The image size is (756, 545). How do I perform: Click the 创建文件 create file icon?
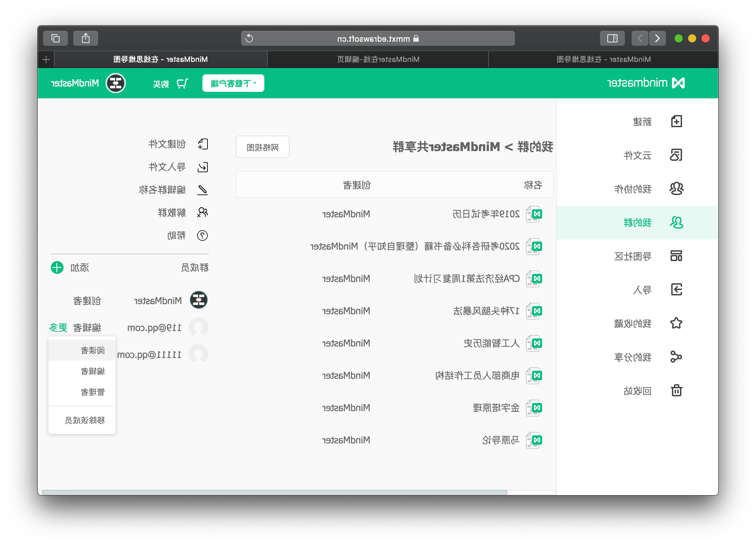pos(202,144)
